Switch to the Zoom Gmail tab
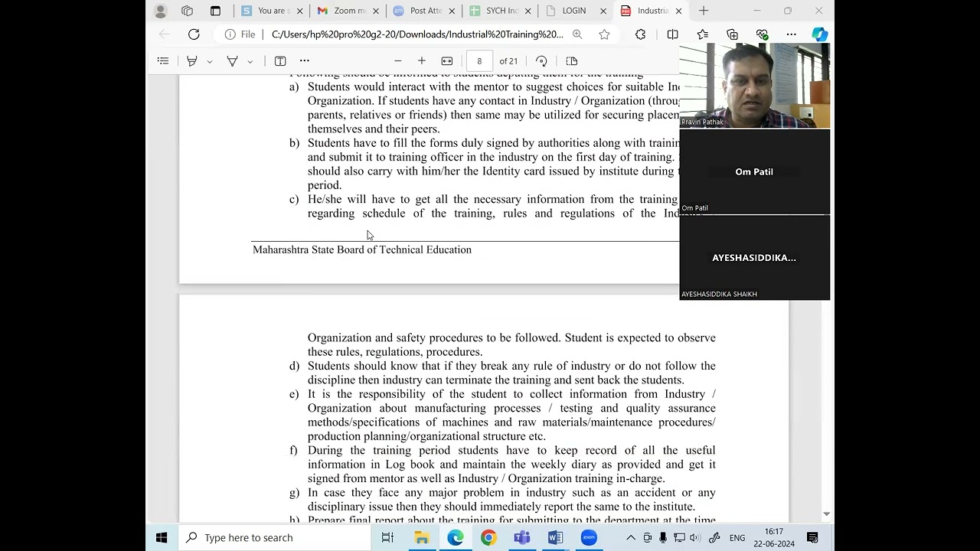Viewport: 980px width, 551px height. tap(348, 11)
